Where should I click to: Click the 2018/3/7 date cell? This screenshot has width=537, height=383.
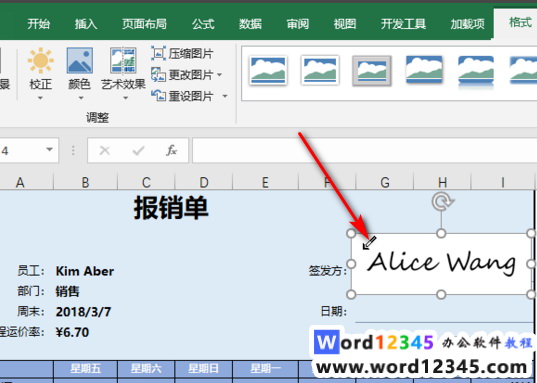tap(83, 312)
